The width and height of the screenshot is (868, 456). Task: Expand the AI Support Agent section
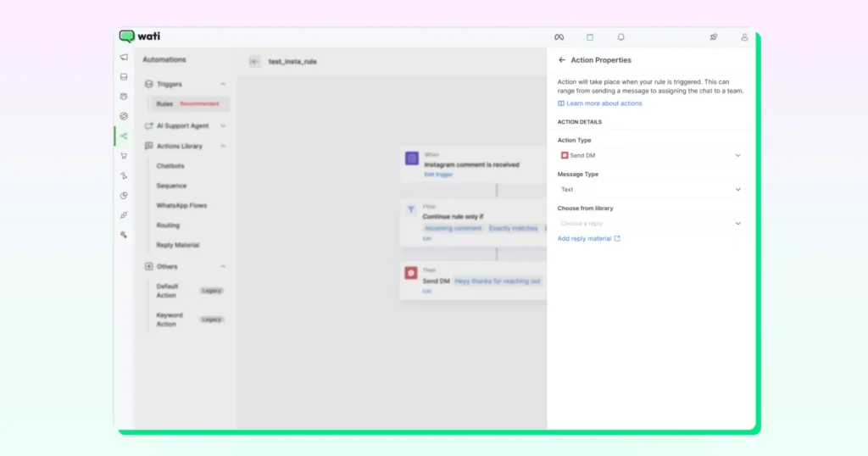tap(223, 125)
